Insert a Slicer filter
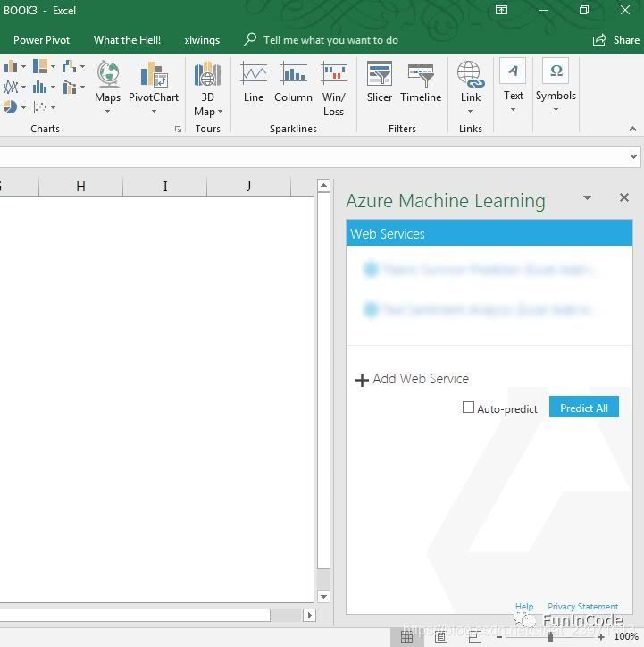This screenshot has height=647, width=644. tap(380, 82)
